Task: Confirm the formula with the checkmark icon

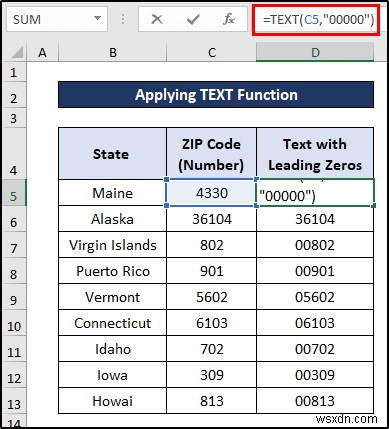Action: click(x=193, y=19)
